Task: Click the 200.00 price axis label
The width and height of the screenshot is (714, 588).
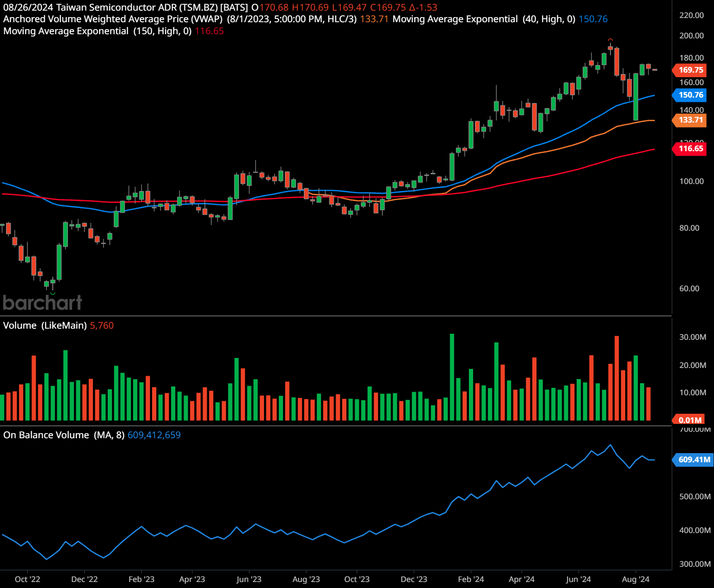Action: click(691, 36)
